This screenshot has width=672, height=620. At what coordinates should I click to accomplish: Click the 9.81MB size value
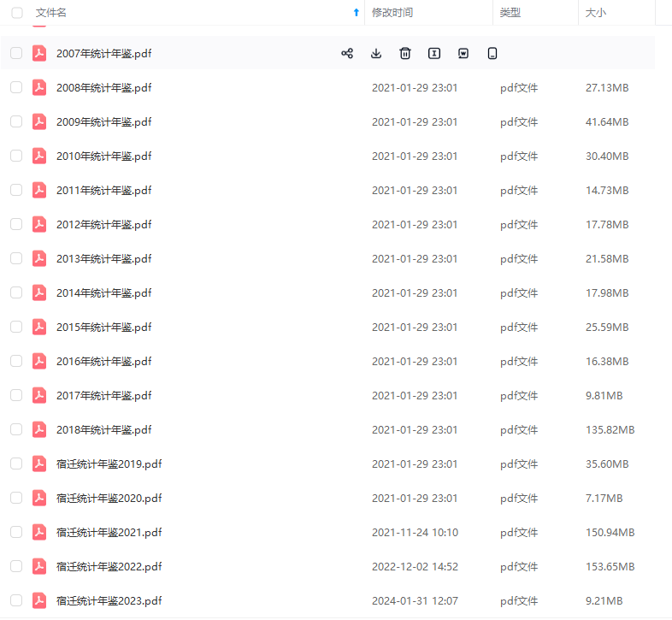pyautogui.click(x=604, y=395)
